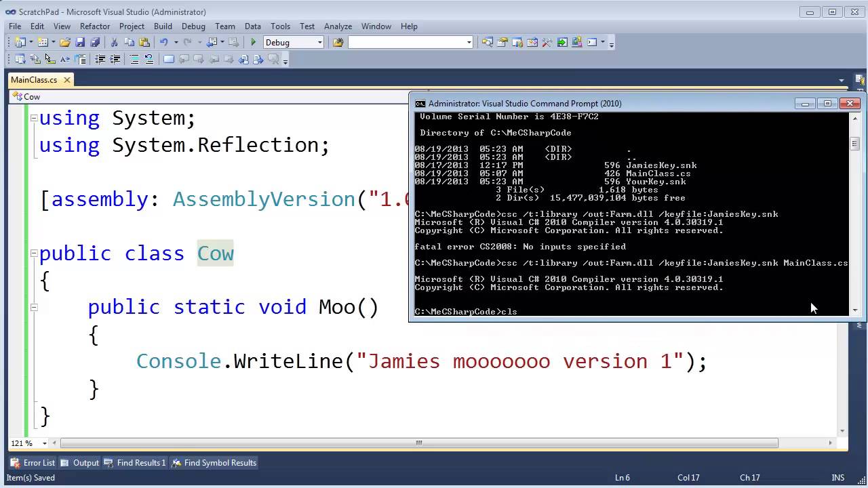868x488 pixels.
Task: Click the Add New Item icon
Action: (43, 42)
